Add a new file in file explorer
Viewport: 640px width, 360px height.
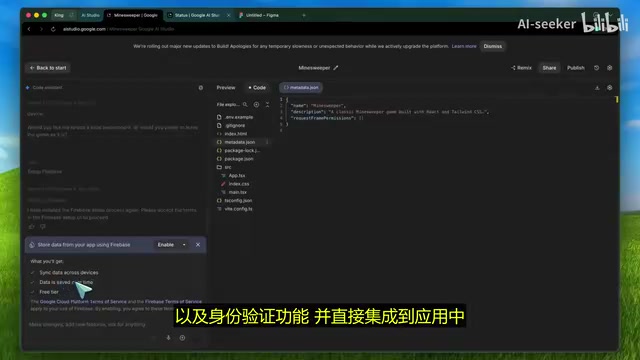(256, 104)
